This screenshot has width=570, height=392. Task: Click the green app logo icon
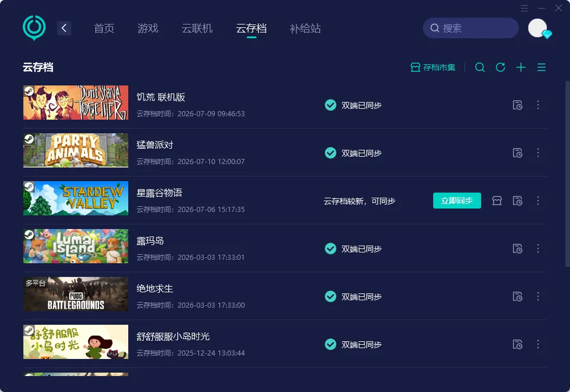[x=34, y=27]
